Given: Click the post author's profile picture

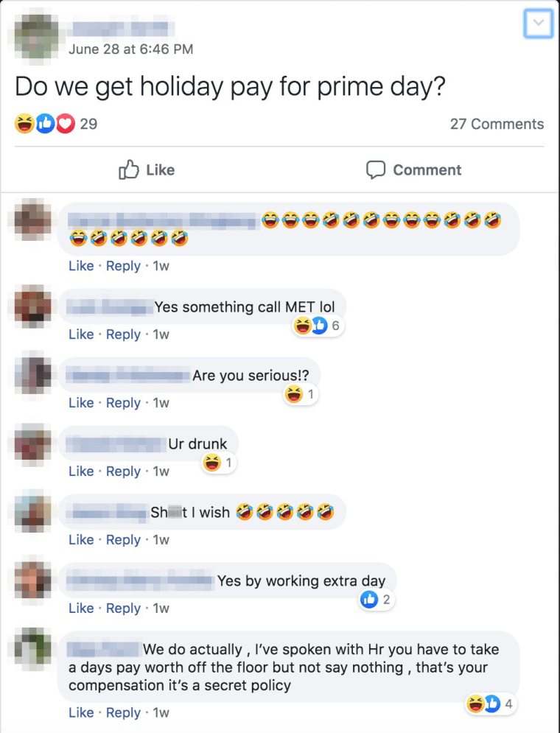Looking at the screenshot, I should pos(36,36).
